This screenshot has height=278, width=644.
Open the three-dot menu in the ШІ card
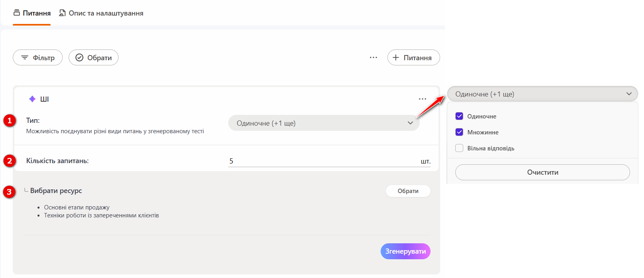coord(423,99)
